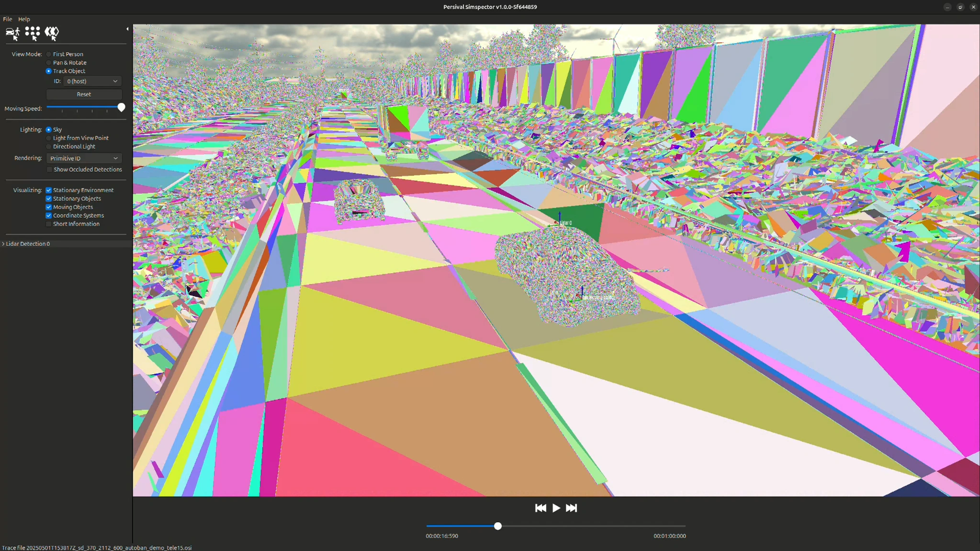
Task: Skip to previous frame button
Action: coord(541,508)
